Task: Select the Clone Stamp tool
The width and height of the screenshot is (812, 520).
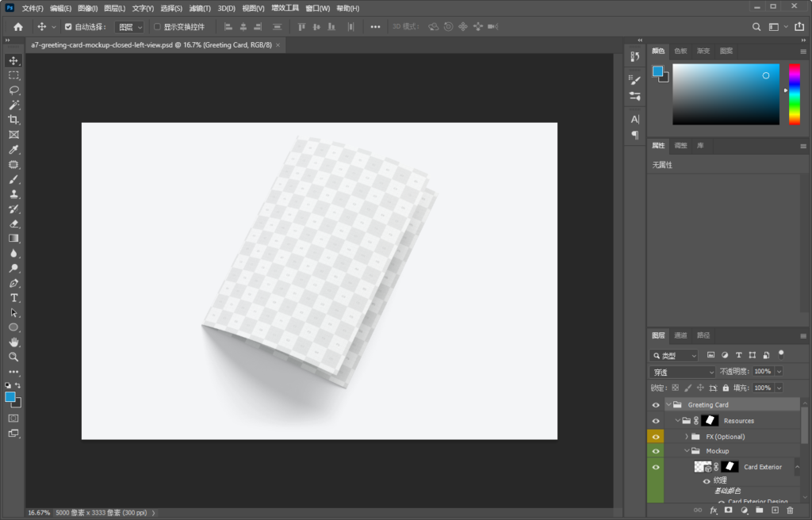Action: pos(13,194)
